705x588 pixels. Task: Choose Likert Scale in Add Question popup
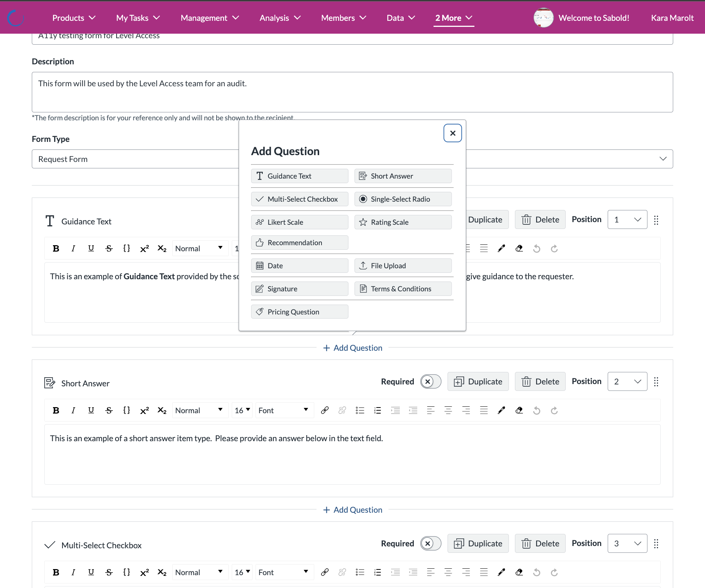(299, 222)
